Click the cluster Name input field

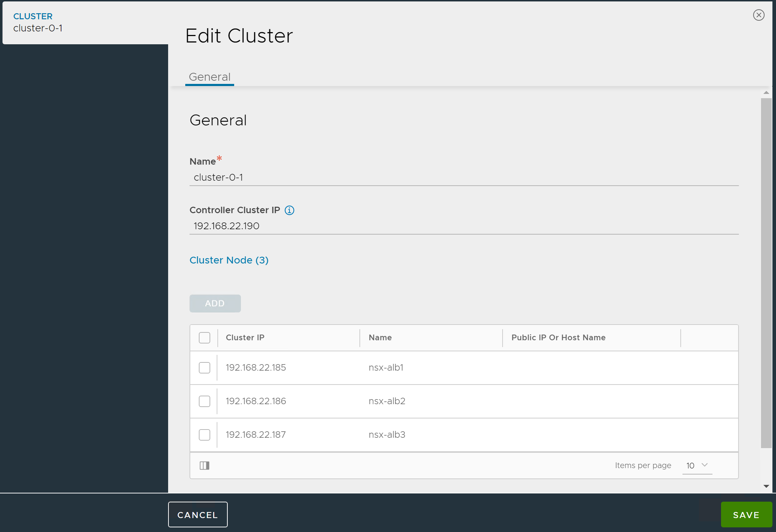tap(464, 177)
